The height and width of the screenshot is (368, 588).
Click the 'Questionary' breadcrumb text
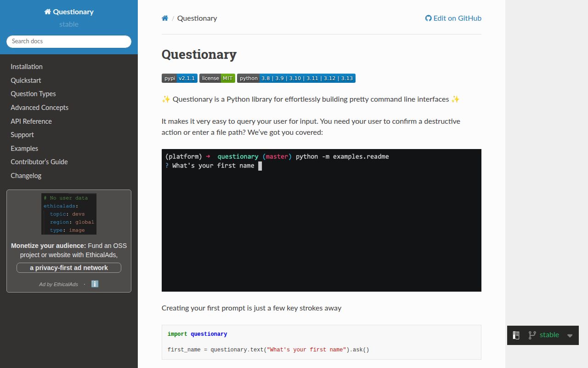pos(197,18)
